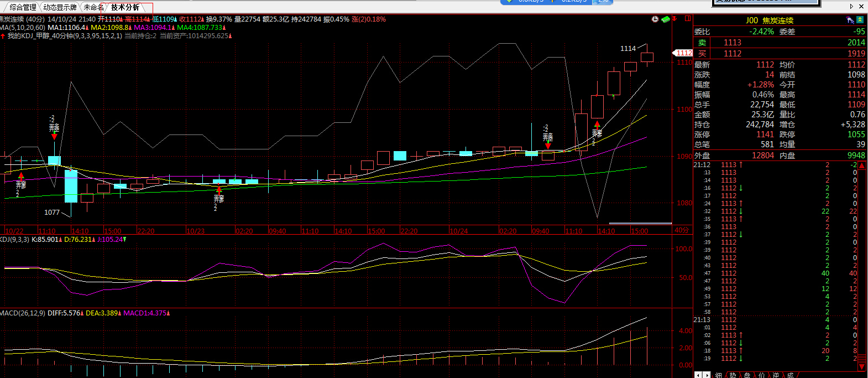868x378 pixels.
Task: Click the 10/22 date marker on time axis
Action: 14,231
